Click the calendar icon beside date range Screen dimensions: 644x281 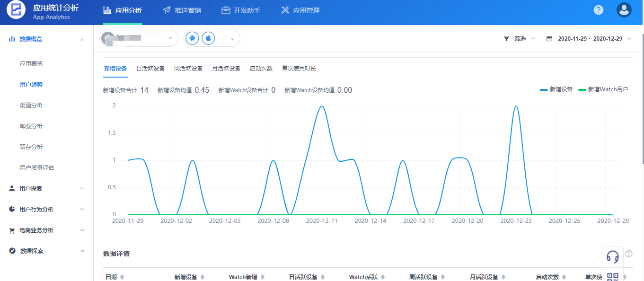pyautogui.click(x=549, y=39)
